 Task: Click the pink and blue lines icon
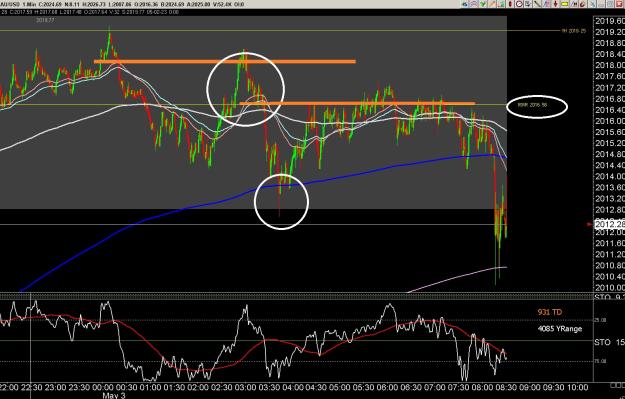pos(546,4)
